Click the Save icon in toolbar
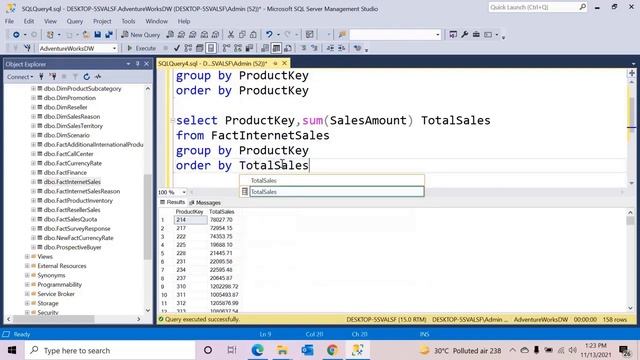Viewport: 640px width, 360px height. coord(98,35)
